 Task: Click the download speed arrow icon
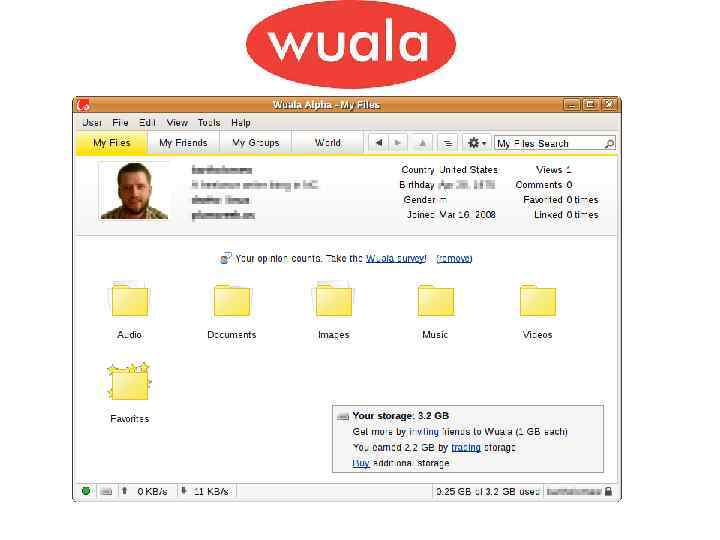184,491
